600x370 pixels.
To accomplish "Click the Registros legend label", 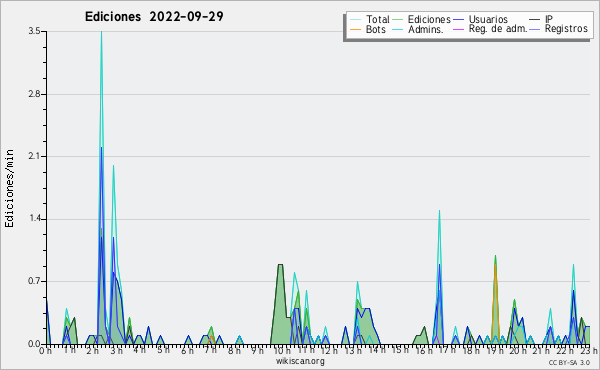I will 566,29.
